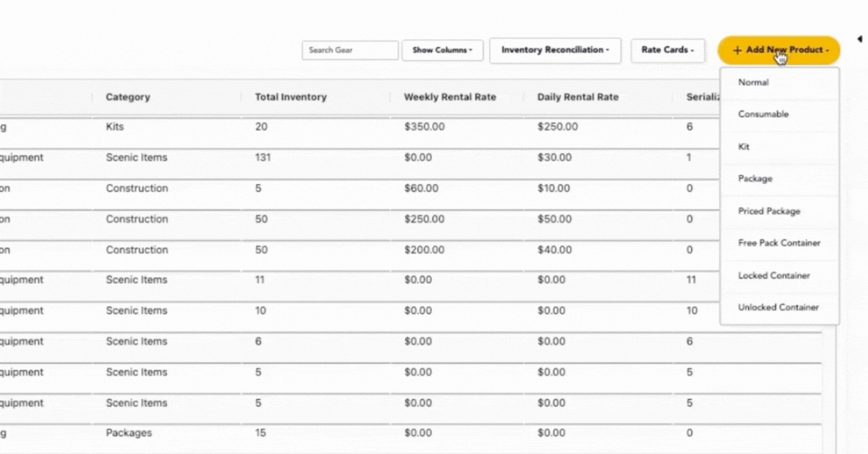The height and width of the screenshot is (454, 868).
Task: Open the Inventory Reconciliation dropdown
Action: tap(555, 51)
